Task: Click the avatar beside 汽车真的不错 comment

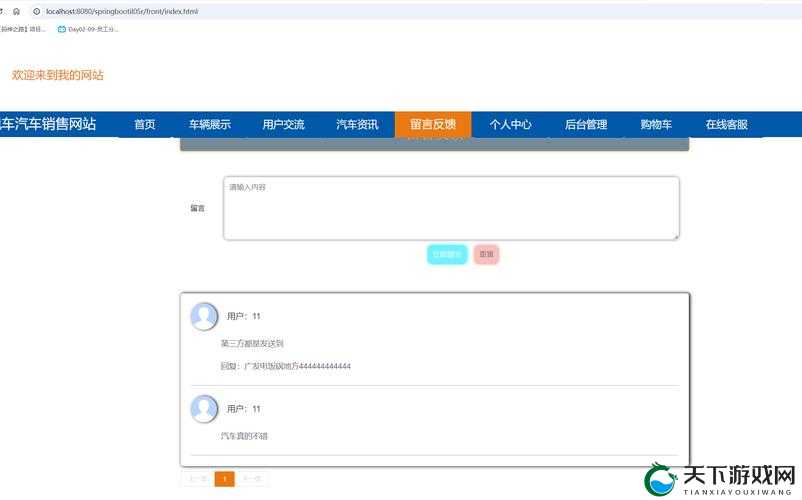Action: tap(204, 409)
